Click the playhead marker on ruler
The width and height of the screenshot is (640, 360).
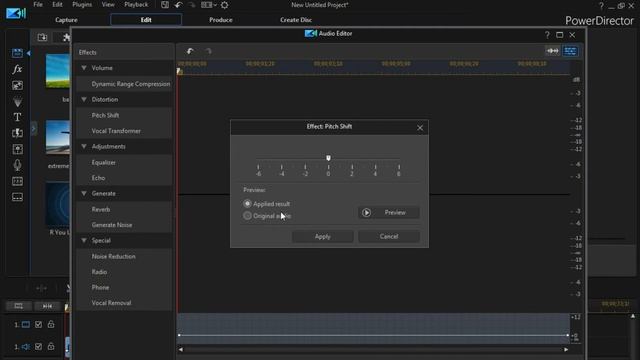pyautogui.click(x=180, y=71)
